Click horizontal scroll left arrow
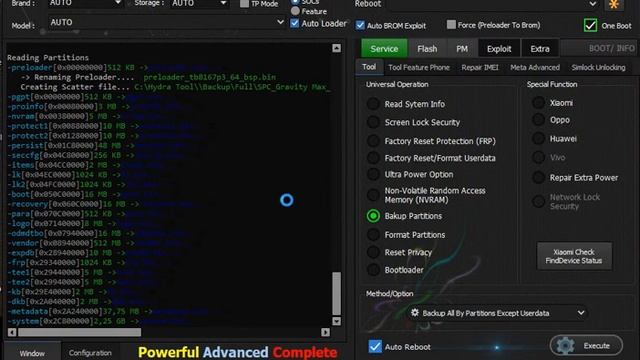640x360 pixels. coord(12,332)
